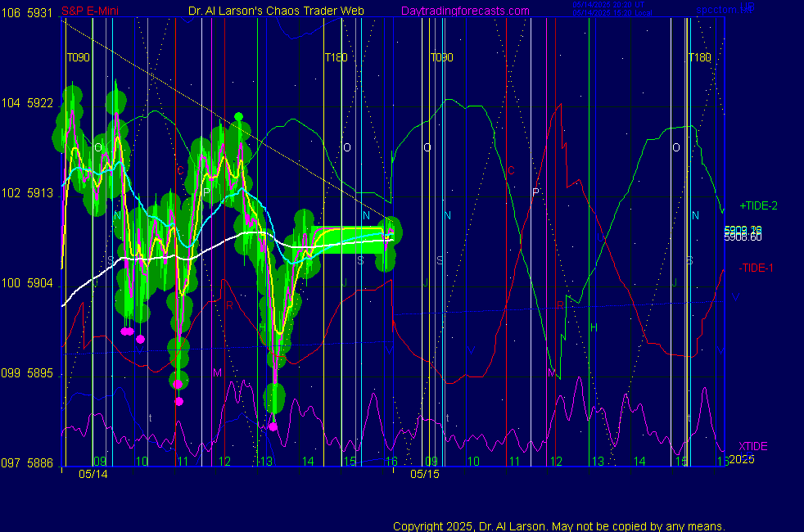Click the magenta M marker on 05/15
This screenshot has width=804, height=532.
pyautogui.click(x=551, y=372)
